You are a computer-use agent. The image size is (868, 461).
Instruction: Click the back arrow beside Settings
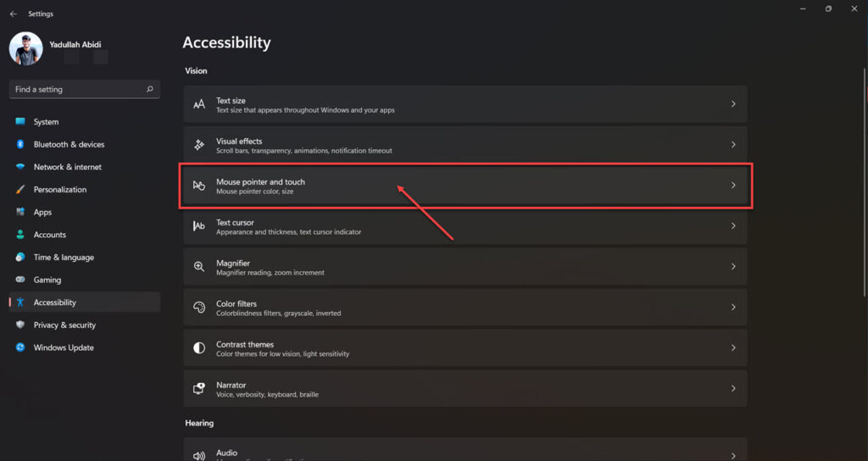pos(14,14)
